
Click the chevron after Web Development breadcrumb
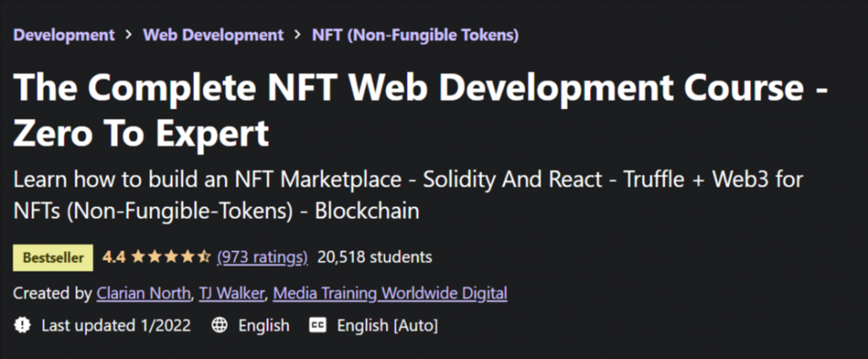tap(298, 36)
